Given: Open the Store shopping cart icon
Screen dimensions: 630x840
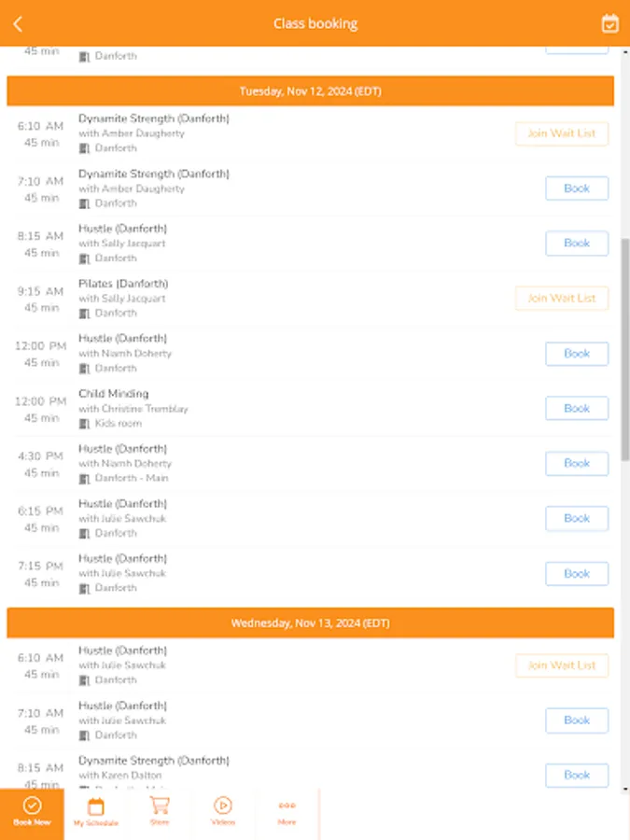Looking at the screenshot, I should click(x=160, y=805).
